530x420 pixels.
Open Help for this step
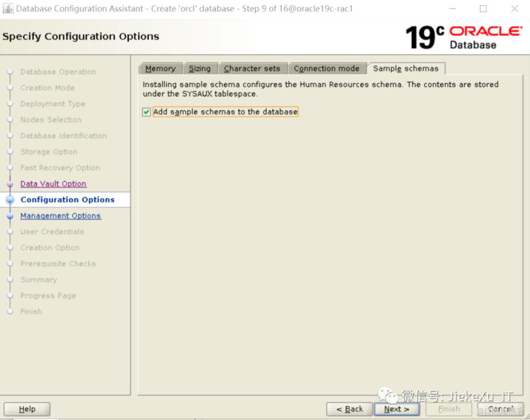click(27, 409)
